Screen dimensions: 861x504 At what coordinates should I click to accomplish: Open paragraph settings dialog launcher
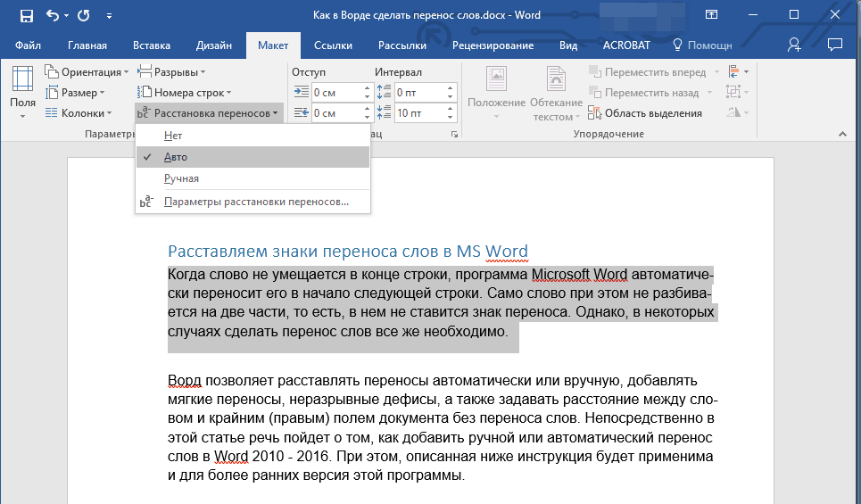tap(455, 134)
